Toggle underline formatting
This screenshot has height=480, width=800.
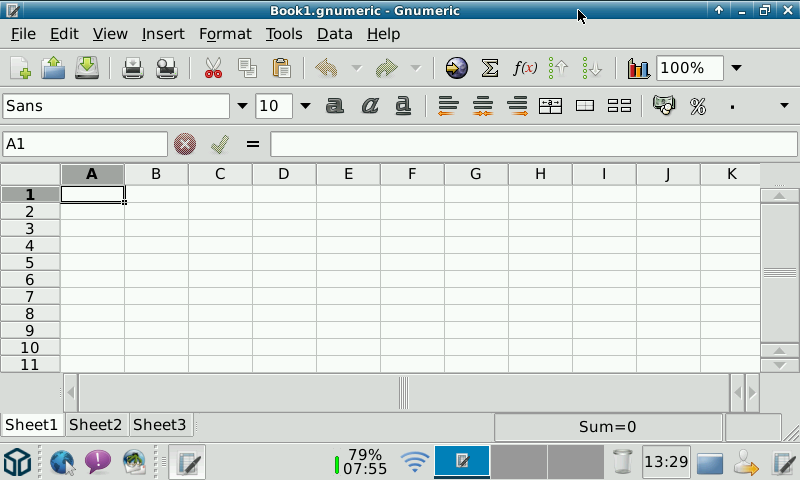click(403, 106)
